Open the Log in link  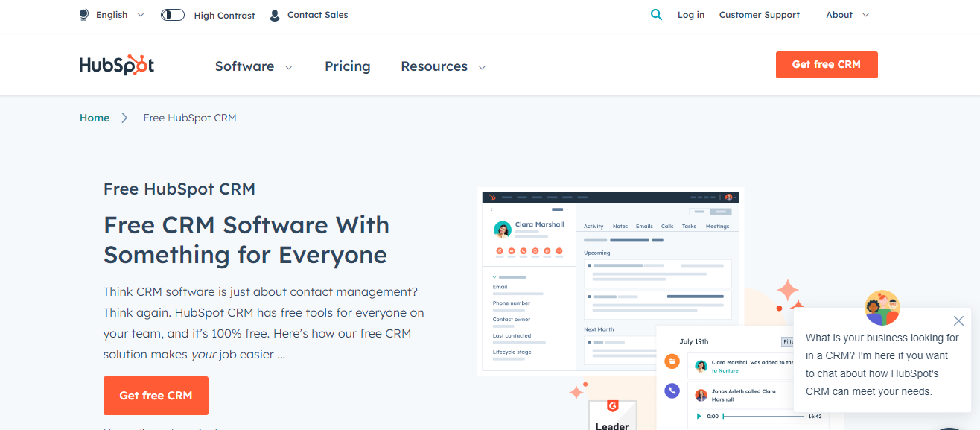point(691,15)
